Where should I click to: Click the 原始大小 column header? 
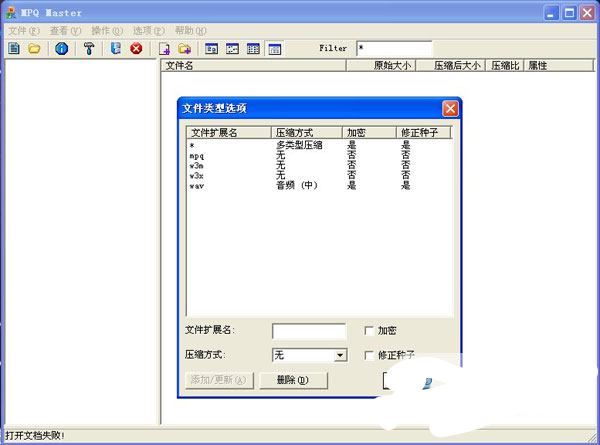pyautogui.click(x=381, y=65)
